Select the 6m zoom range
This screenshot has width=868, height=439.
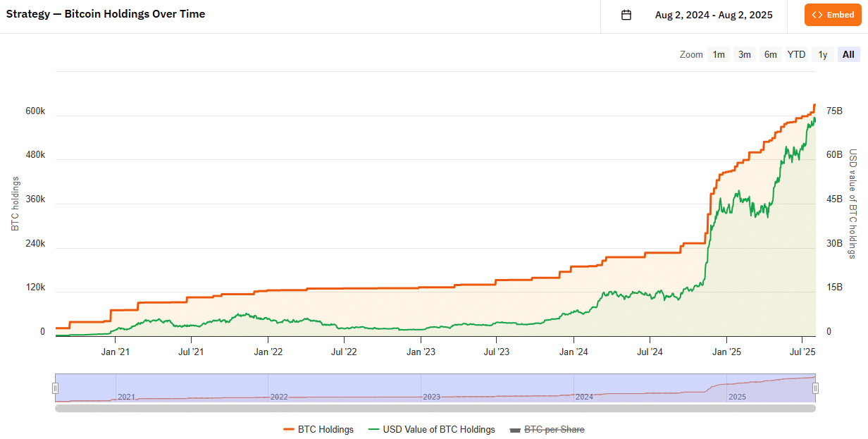tap(771, 54)
